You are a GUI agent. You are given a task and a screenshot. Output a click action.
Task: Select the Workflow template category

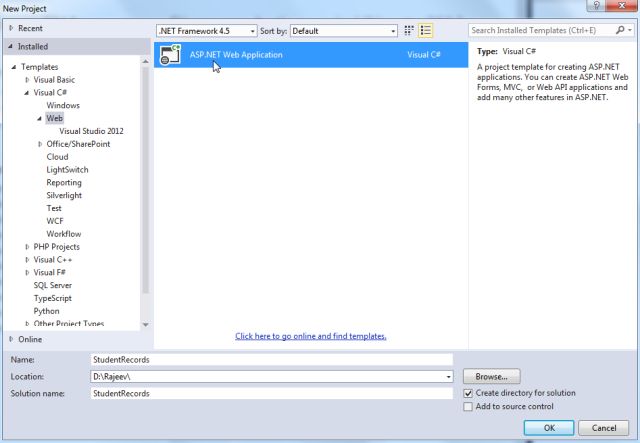[64, 234]
